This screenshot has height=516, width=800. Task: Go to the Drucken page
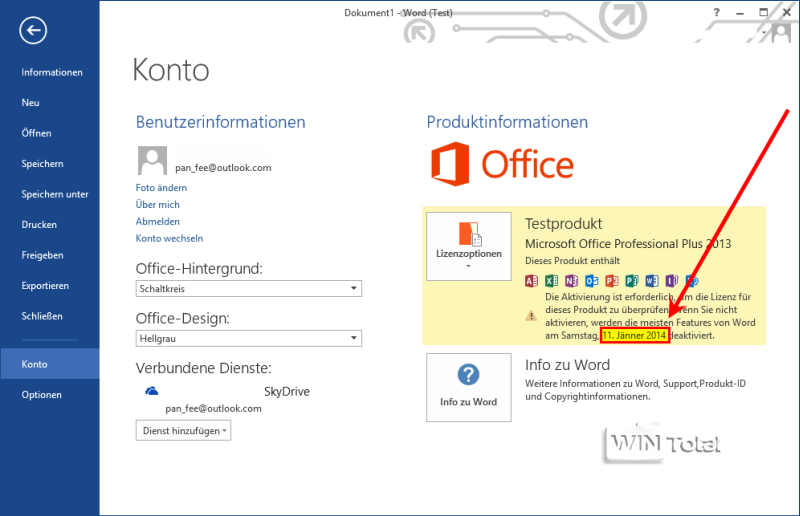50,225
